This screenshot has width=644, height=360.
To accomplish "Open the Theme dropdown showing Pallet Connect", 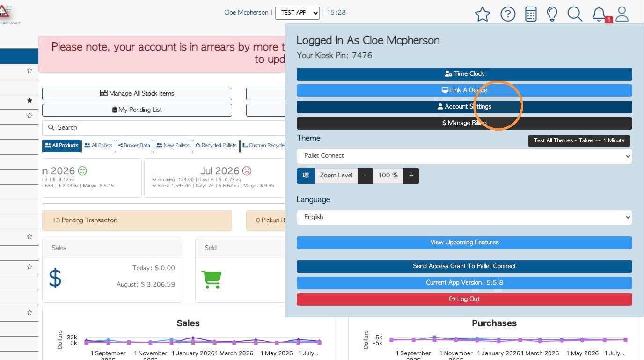I will click(x=464, y=156).
